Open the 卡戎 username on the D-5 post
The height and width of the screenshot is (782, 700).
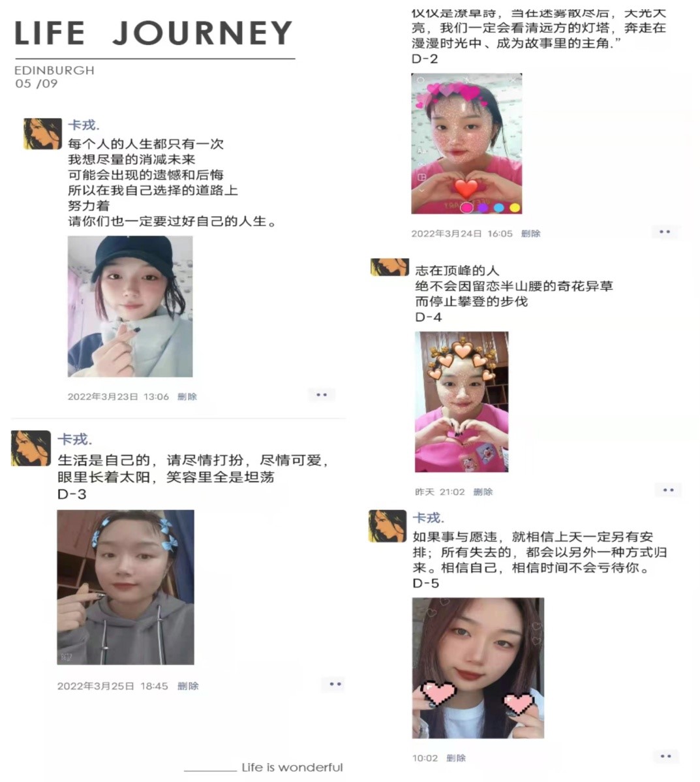[428, 518]
